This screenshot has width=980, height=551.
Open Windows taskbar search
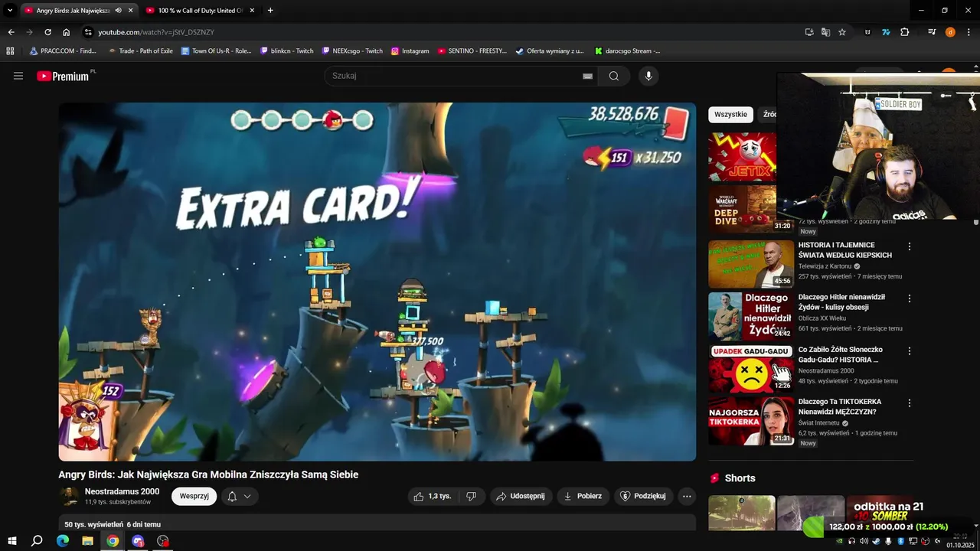coord(37,541)
